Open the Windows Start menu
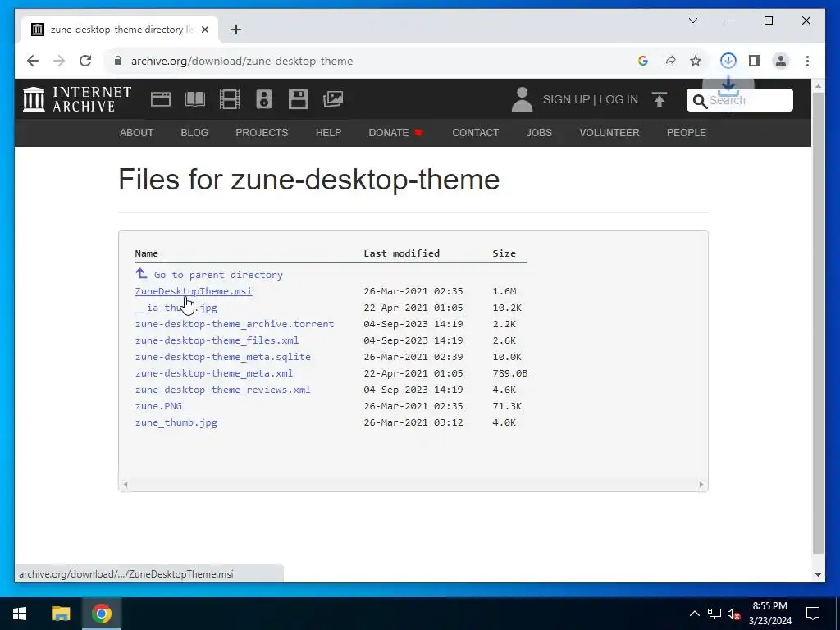 click(20, 614)
